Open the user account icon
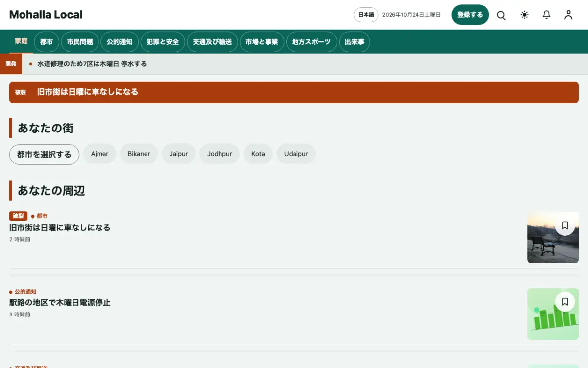This screenshot has height=368, width=588. (x=568, y=15)
